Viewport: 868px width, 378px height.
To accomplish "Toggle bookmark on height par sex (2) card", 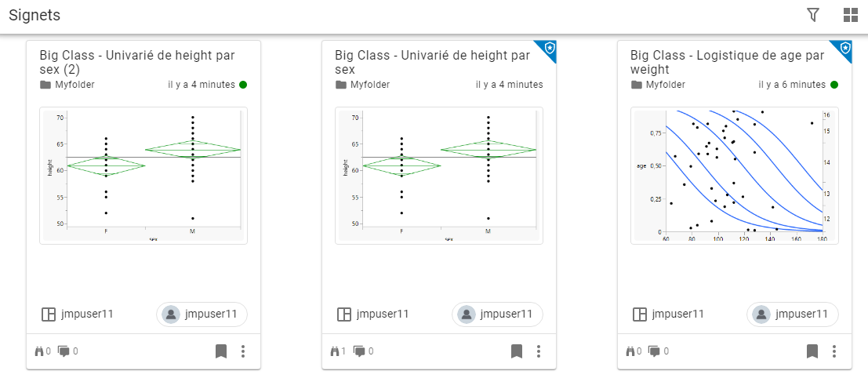I will click(221, 351).
